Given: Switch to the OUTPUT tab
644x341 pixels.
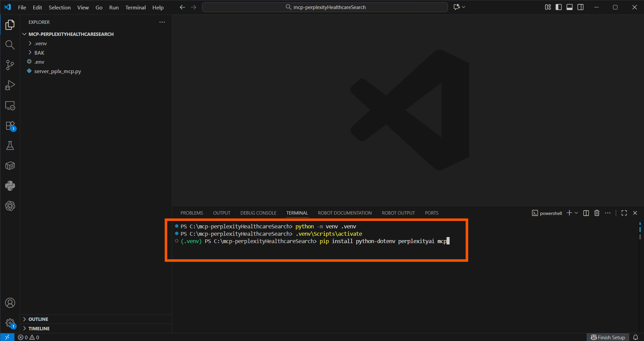Looking at the screenshot, I should click(x=222, y=213).
